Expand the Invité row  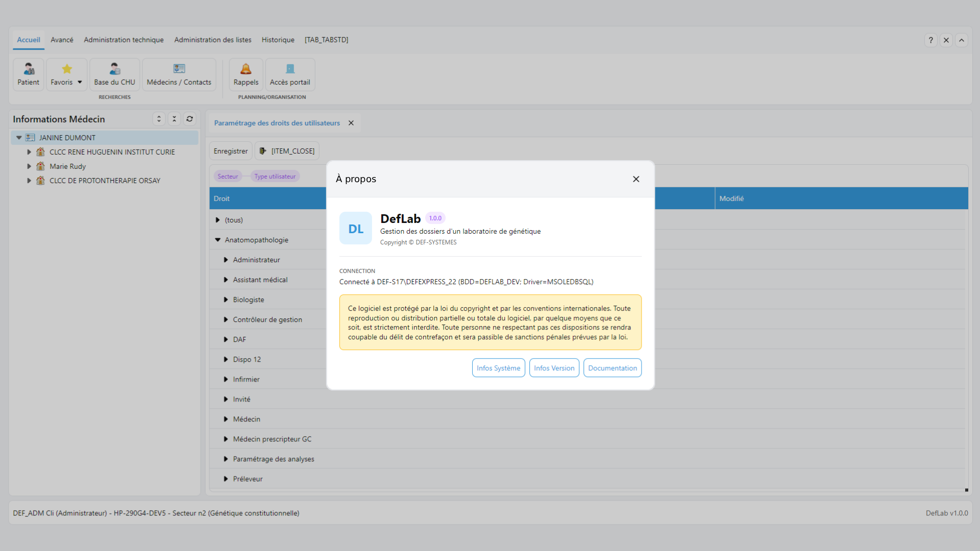point(226,399)
